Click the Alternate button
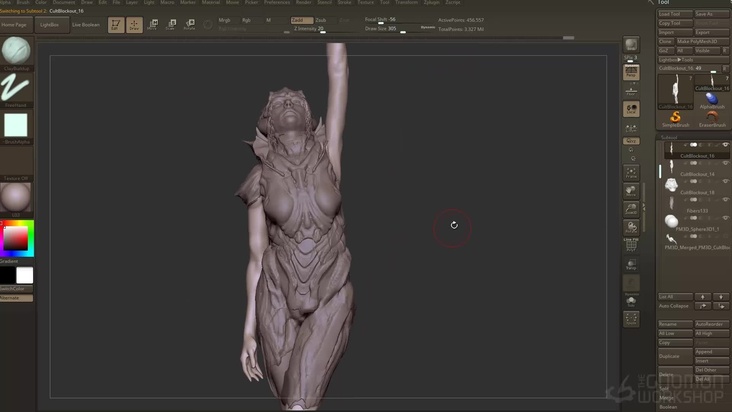This screenshot has height=412, width=732. [x=16, y=298]
